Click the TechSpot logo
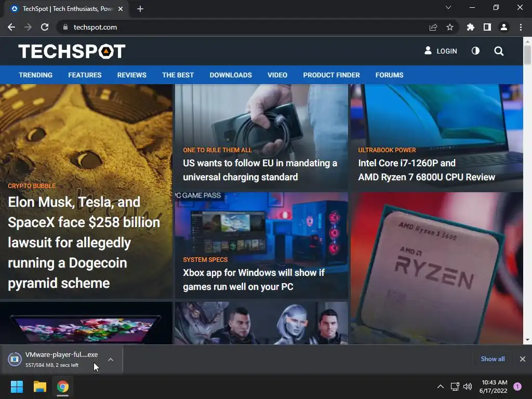Viewport: 532px width, 399px height. tap(72, 51)
